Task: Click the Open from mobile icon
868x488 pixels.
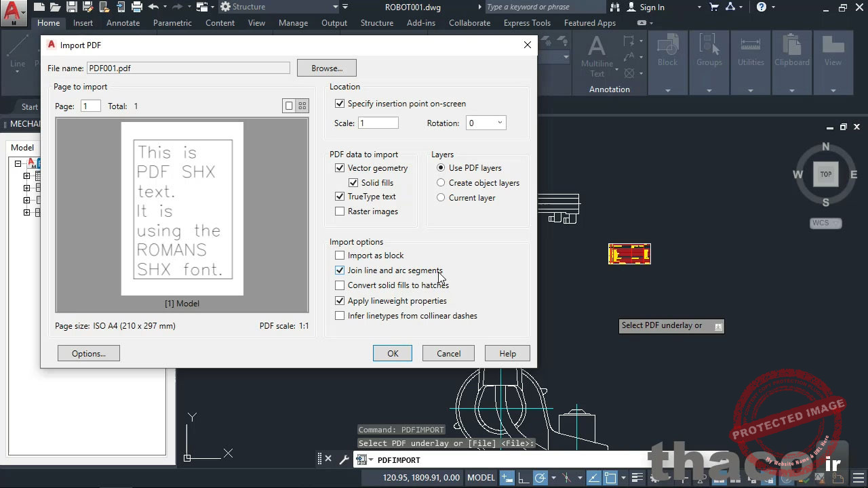Action: point(104,7)
